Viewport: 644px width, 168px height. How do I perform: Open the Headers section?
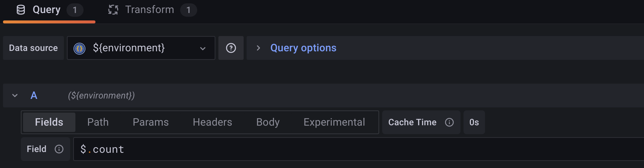[212, 122]
